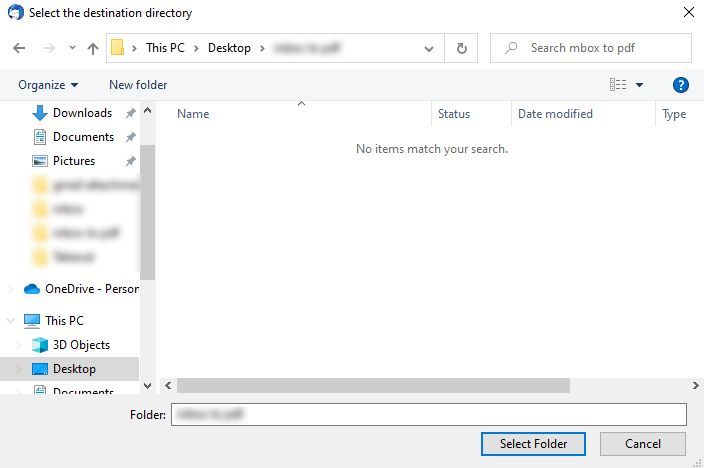
Task: Click the Folder name input field
Action: [428, 414]
